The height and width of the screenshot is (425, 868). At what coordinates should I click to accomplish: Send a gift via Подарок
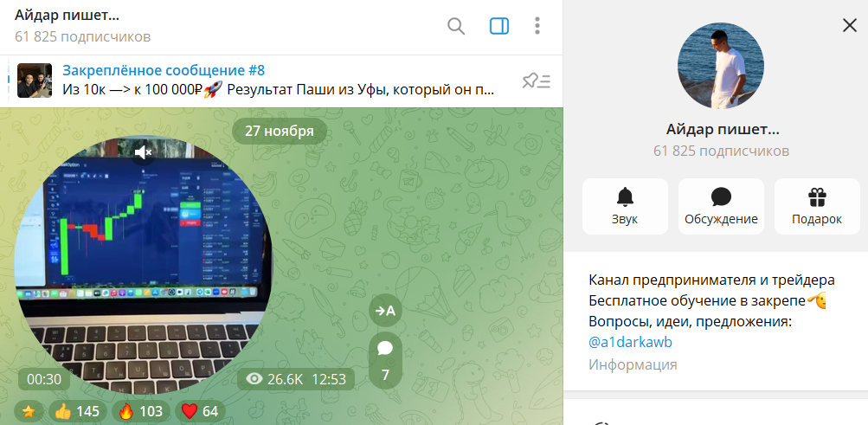click(x=817, y=206)
